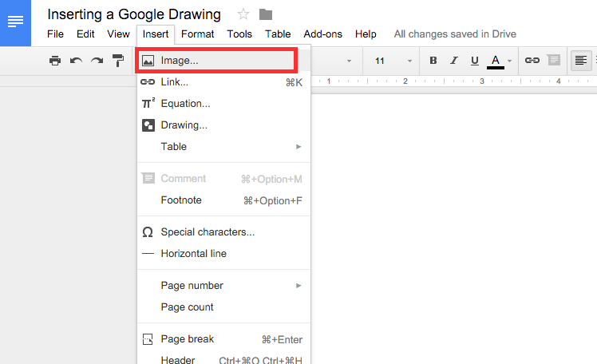Toggle bold formatting
597x364 pixels.
tap(433, 61)
